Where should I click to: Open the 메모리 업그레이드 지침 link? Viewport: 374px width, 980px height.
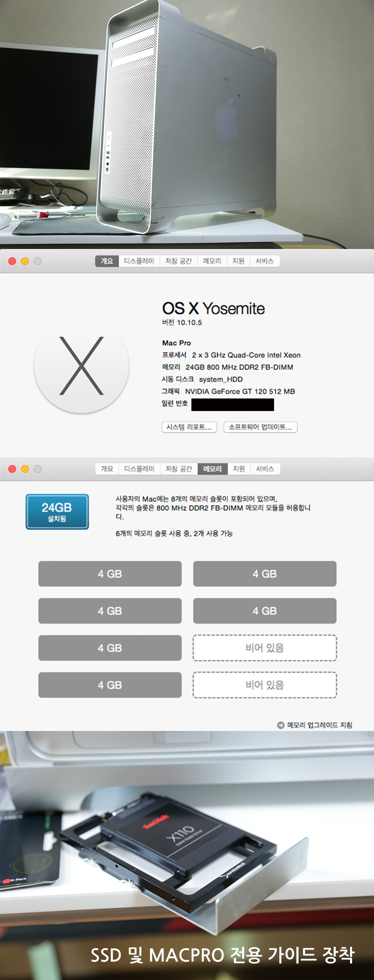pyautogui.click(x=320, y=725)
